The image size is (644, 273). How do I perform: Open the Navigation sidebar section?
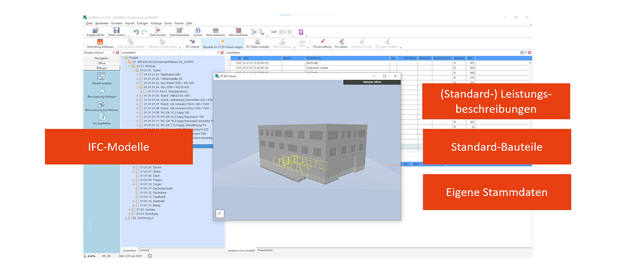(x=101, y=58)
